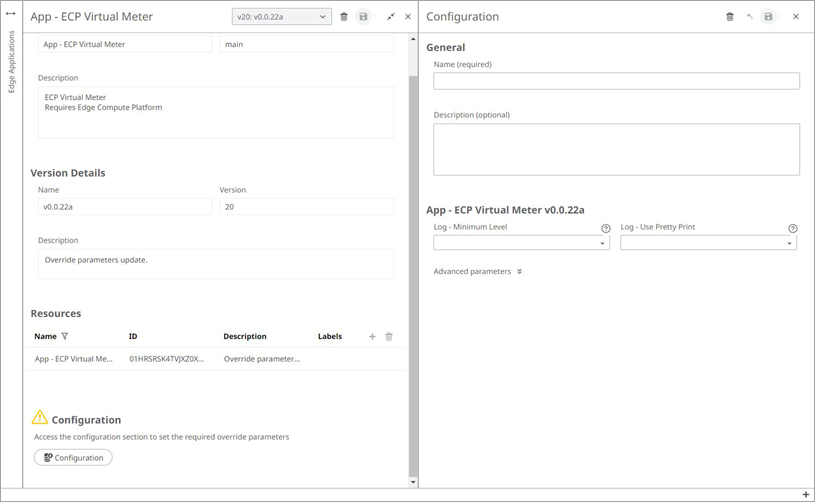Click the Name (required) input field
The image size is (815, 502).
point(616,81)
